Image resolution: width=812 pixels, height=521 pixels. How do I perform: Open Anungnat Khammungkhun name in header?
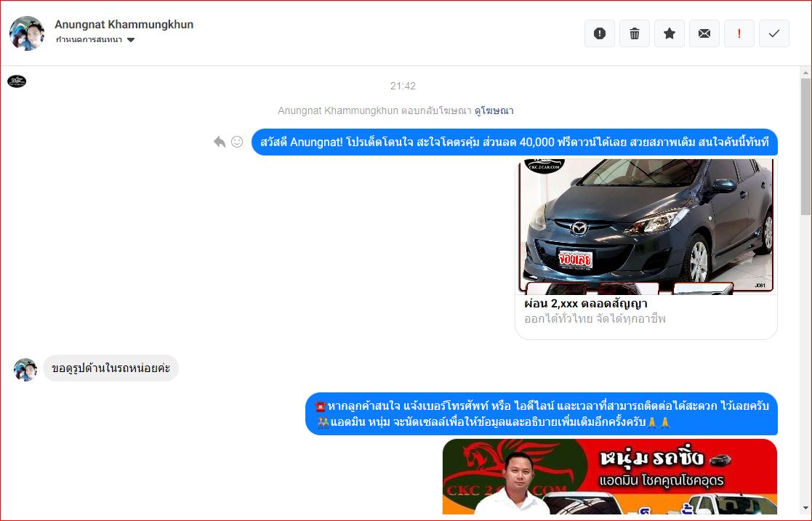click(x=124, y=24)
